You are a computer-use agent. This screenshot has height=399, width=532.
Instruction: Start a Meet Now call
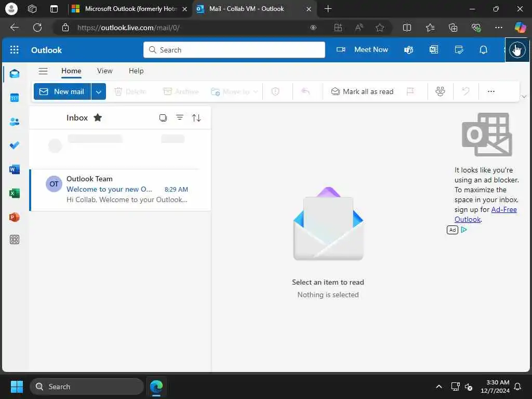point(362,50)
